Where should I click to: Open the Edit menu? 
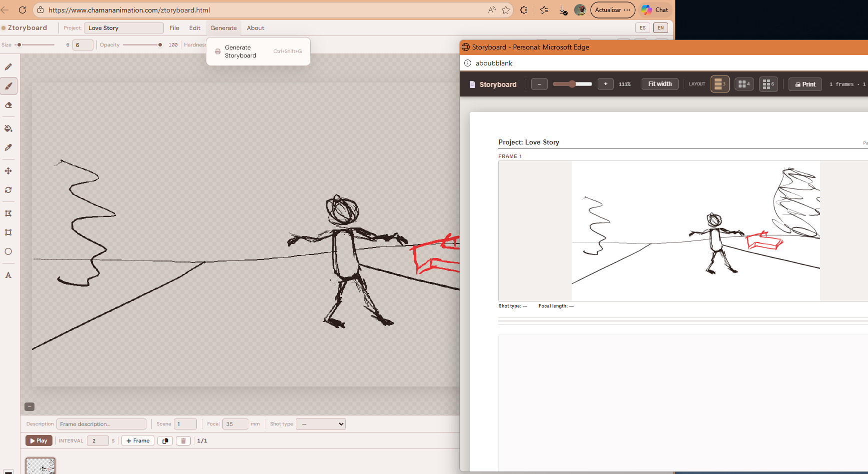[195, 28]
